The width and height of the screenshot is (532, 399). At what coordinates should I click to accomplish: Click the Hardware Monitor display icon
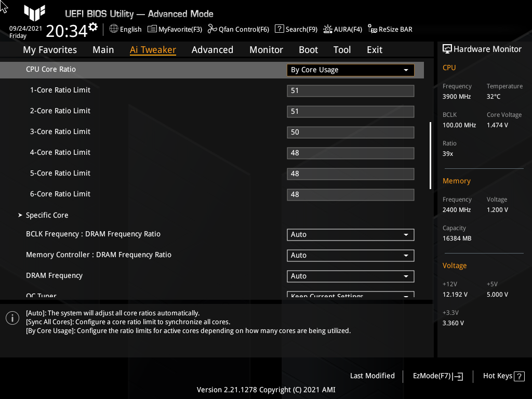pos(447,49)
